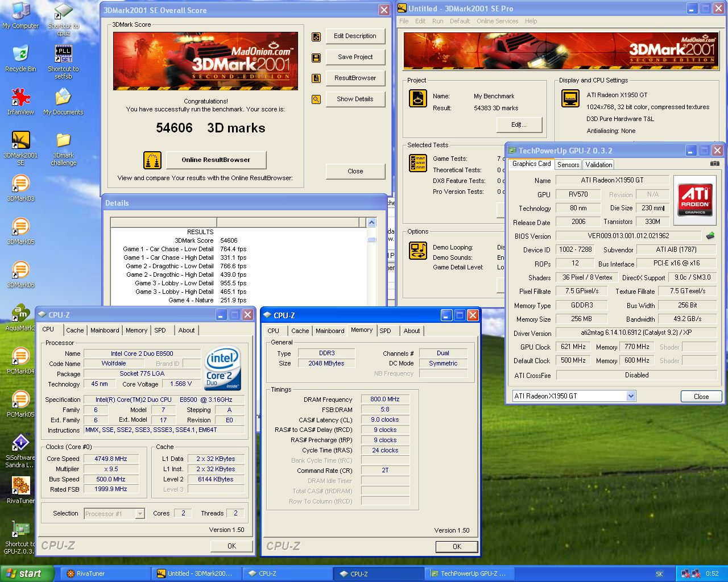The width and height of the screenshot is (728, 582).
Task: Open the File menu in 3DMark2001 Pro
Action: 404,21
